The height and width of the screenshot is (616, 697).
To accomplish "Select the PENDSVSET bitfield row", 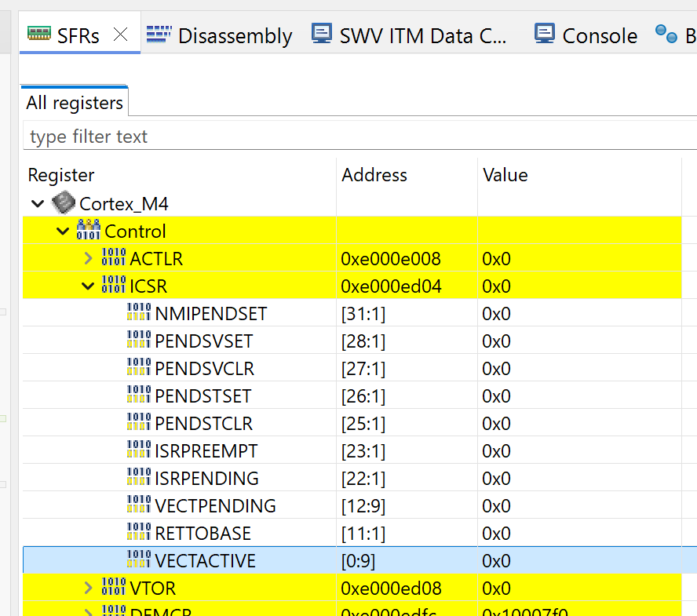I will pos(352,341).
